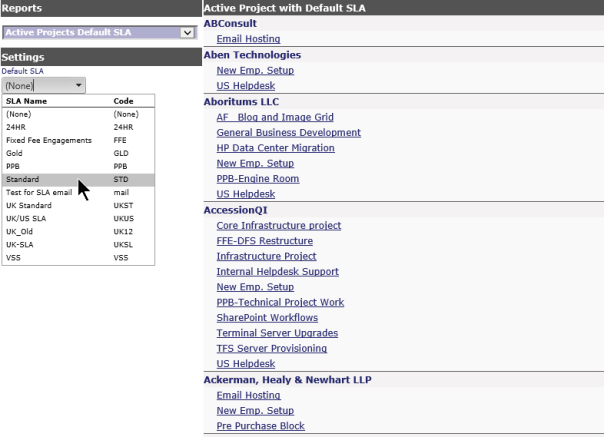
Task: Select the Gold SLA entry
Action: (x=78, y=153)
